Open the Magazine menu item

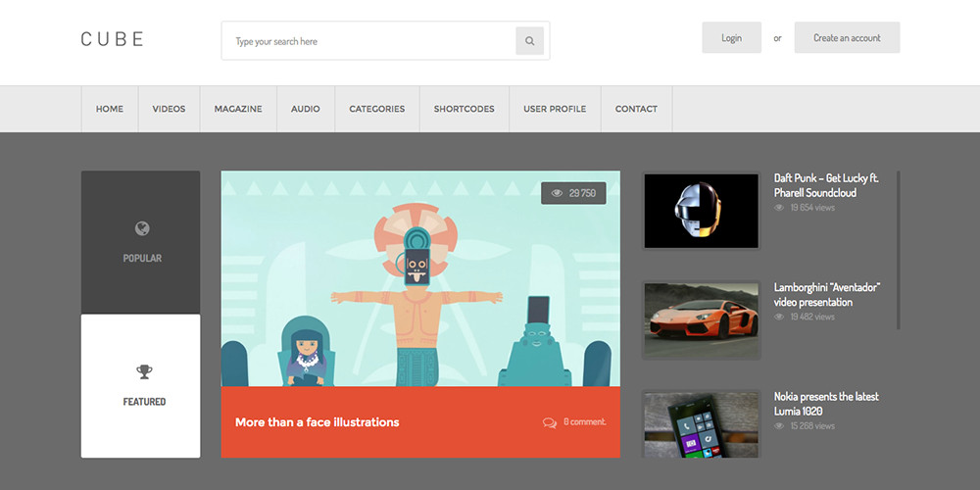coord(238,109)
